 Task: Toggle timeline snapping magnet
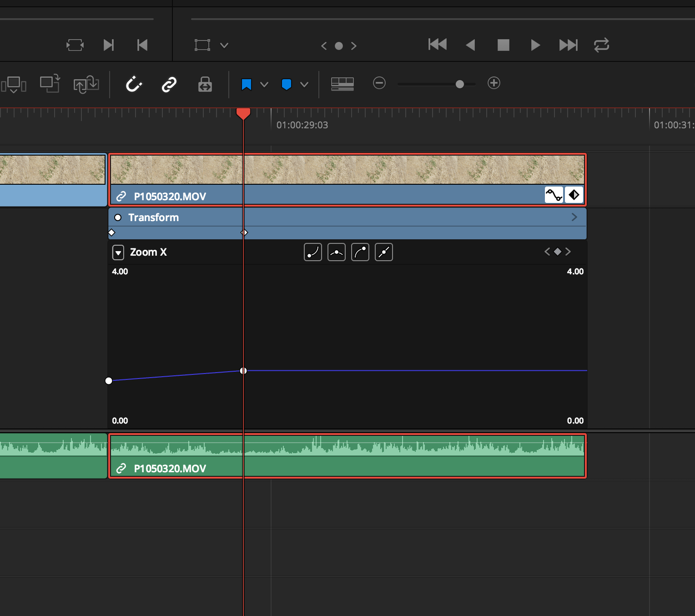click(x=134, y=84)
